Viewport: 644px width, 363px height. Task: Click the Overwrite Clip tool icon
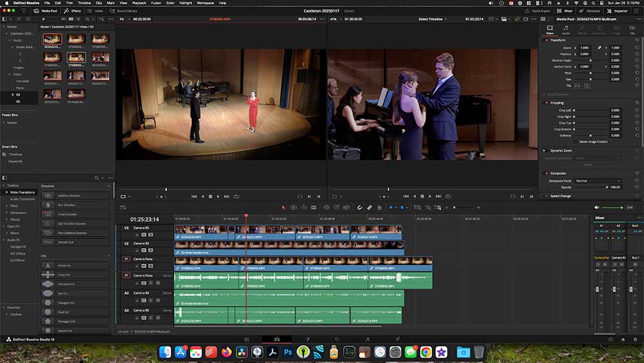(336, 208)
